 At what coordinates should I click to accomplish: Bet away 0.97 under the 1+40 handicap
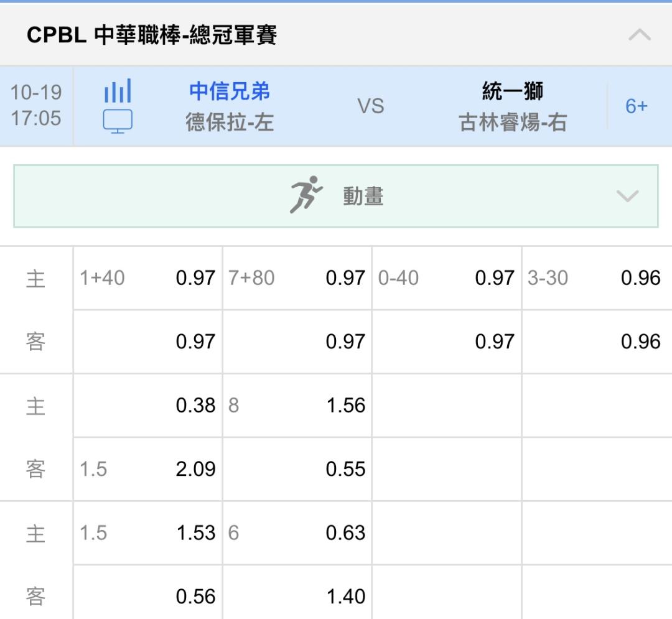(x=148, y=342)
